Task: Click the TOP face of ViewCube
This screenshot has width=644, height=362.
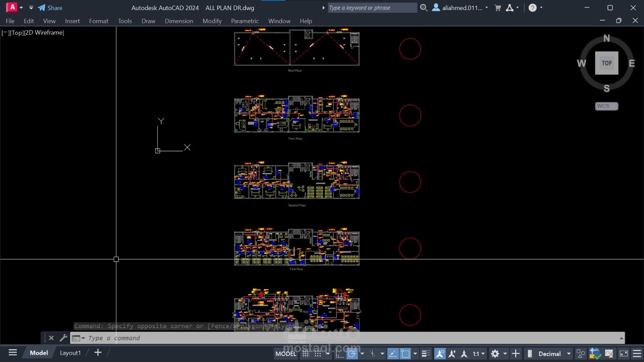Action: 607,63
